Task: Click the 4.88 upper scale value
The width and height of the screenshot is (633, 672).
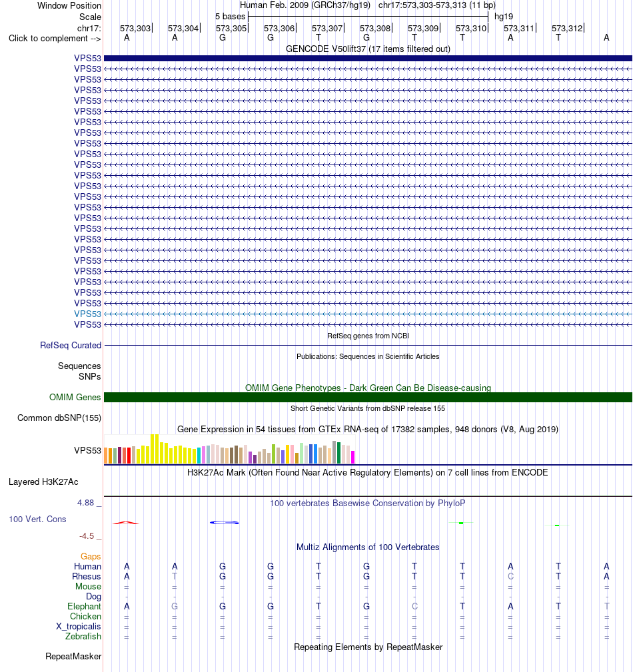Action: pos(85,503)
